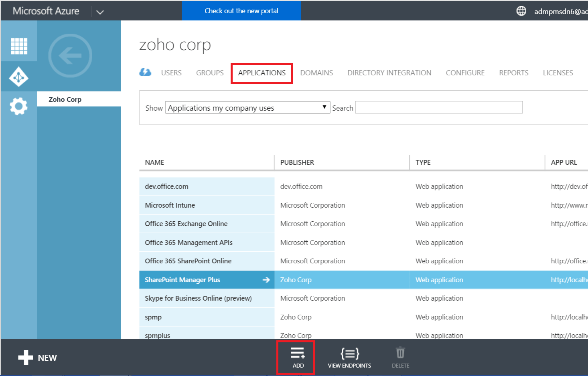The width and height of the screenshot is (588, 376).
Task: Focus the Search applications field
Action: click(x=439, y=107)
